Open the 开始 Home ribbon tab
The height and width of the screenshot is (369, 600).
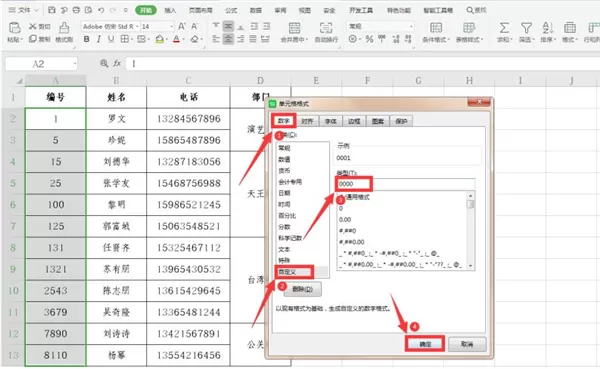click(146, 10)
